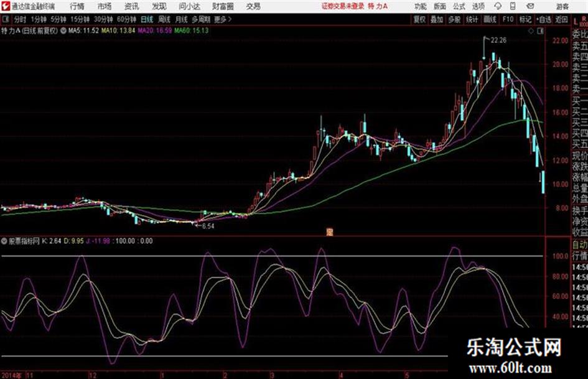Screen dimensions: 588x379
Task: Click 证券交易未登录 login notice
Action: [x=343, y=6]
